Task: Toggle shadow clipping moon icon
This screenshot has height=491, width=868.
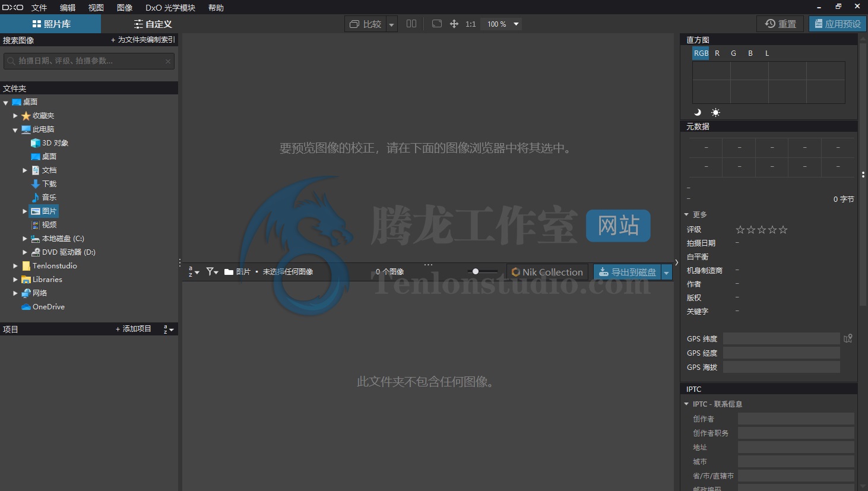Action: coord(698,112)
